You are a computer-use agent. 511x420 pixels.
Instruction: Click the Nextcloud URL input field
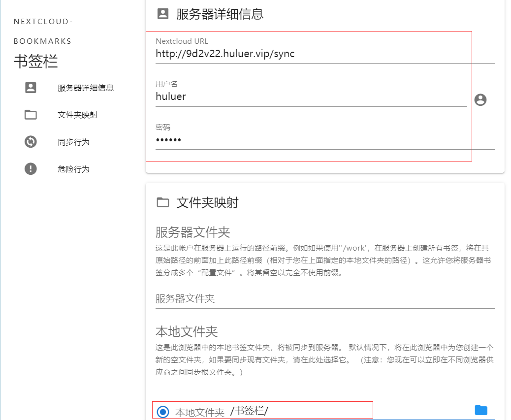point(325,54)
